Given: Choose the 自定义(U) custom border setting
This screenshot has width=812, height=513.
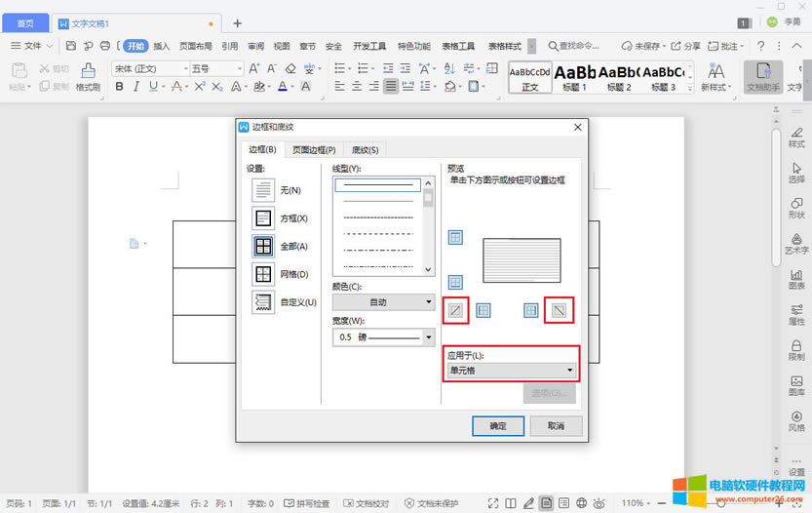Looking at the screenshot, I should point(263,302).
